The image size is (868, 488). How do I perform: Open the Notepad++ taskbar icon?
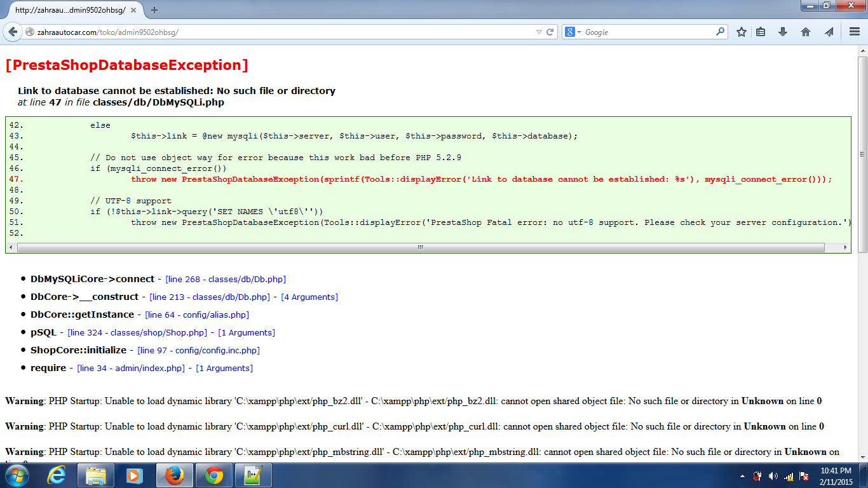coord(254,475)
